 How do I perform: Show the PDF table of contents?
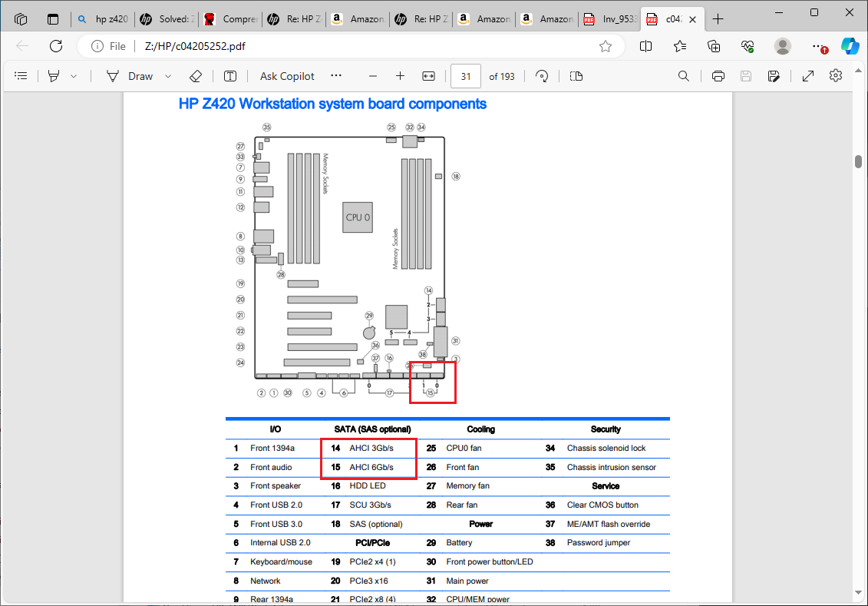tap(21, 76)
